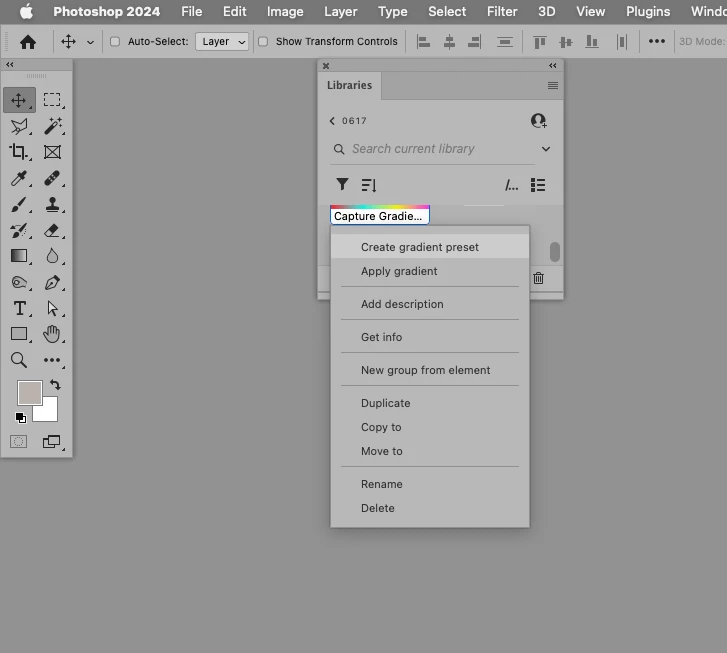Select the Rectangular Marquee tool

[x=52, y=100]
